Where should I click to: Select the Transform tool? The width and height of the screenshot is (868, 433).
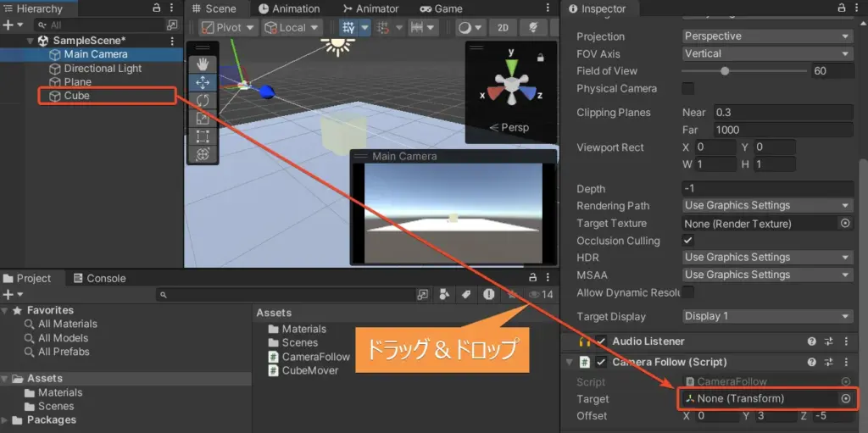click(x=203, y=154)
